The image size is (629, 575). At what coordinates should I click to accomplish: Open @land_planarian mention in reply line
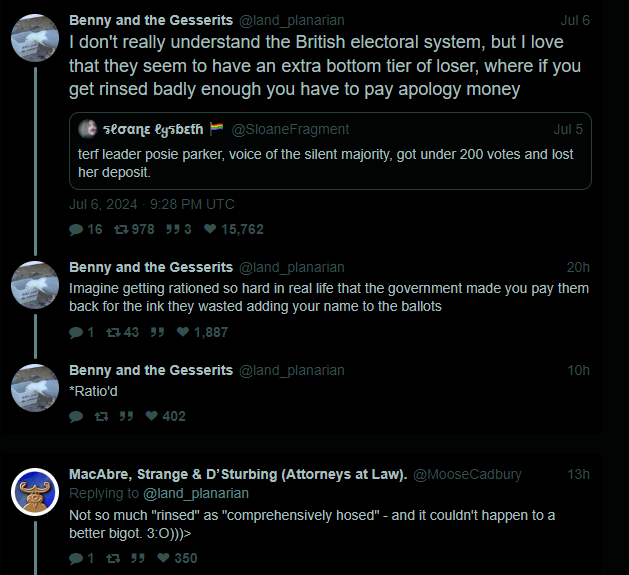pyautogui.click(x=196, y=493)
